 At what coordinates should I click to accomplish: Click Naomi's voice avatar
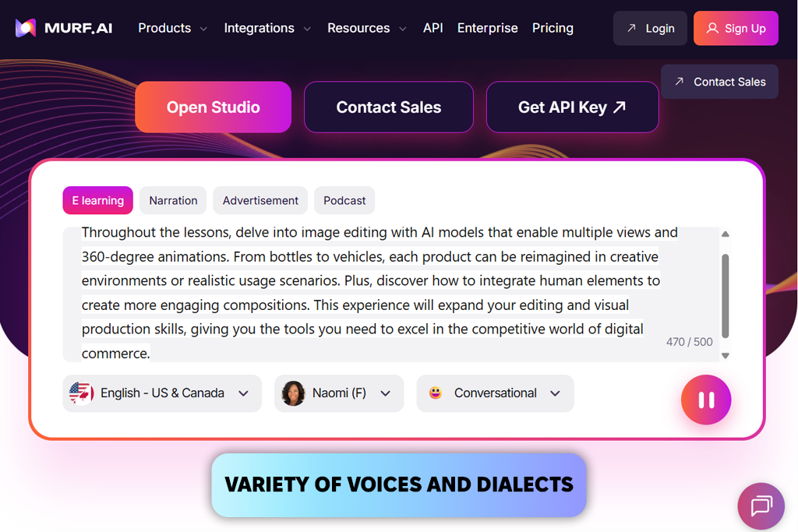click(293, 393)
